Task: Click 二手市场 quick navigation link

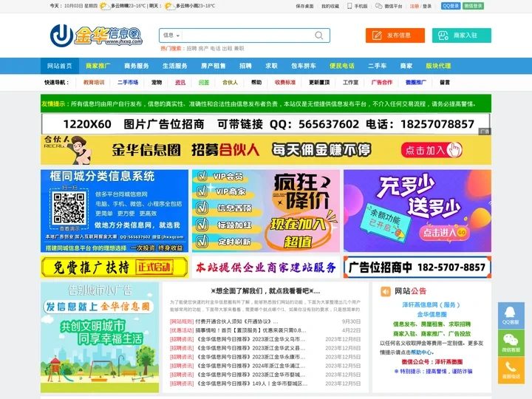Action: click(128, 83)
